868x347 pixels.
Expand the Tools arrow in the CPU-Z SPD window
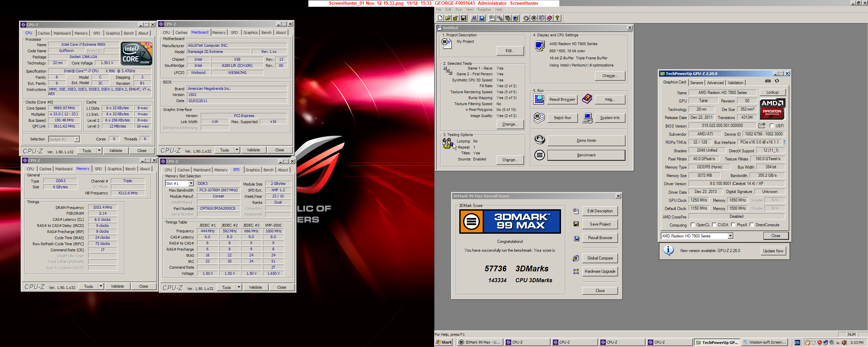tap(239, 287)
